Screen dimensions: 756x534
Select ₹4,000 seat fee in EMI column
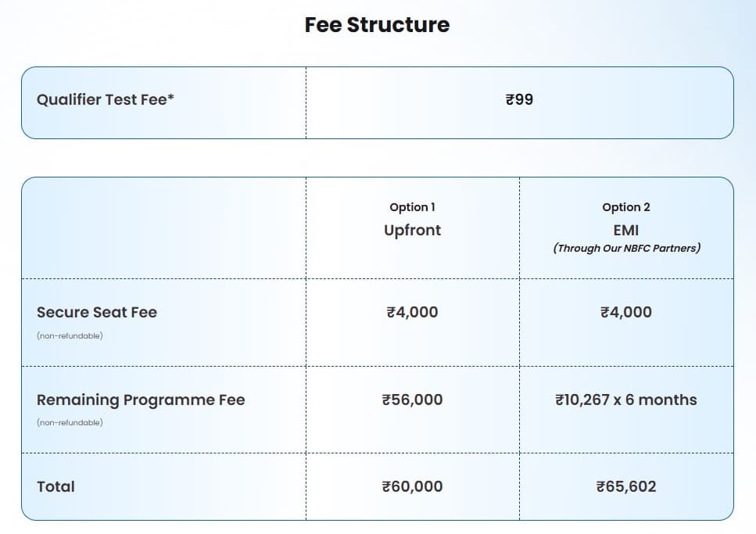[x=626, y=312]
